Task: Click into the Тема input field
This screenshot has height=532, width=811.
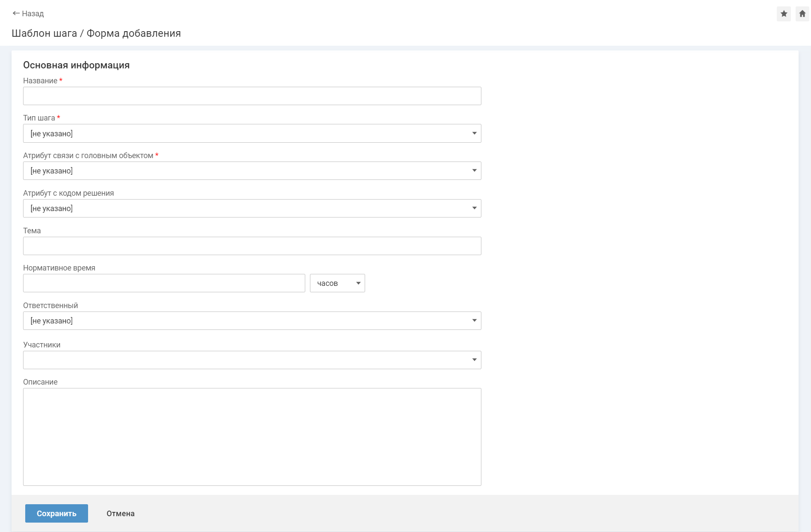Action: coord(252,246)
